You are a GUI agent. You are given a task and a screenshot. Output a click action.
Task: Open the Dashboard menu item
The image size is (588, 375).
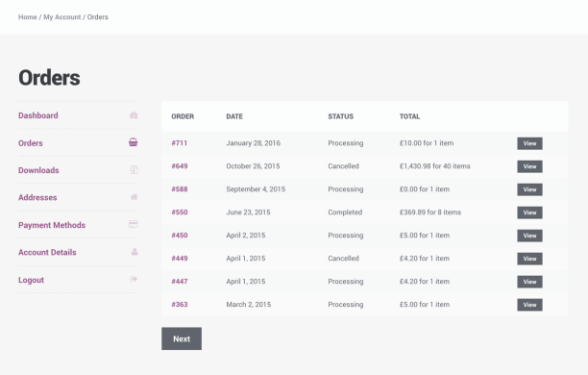pyautogui.click(x=38, y=115)
